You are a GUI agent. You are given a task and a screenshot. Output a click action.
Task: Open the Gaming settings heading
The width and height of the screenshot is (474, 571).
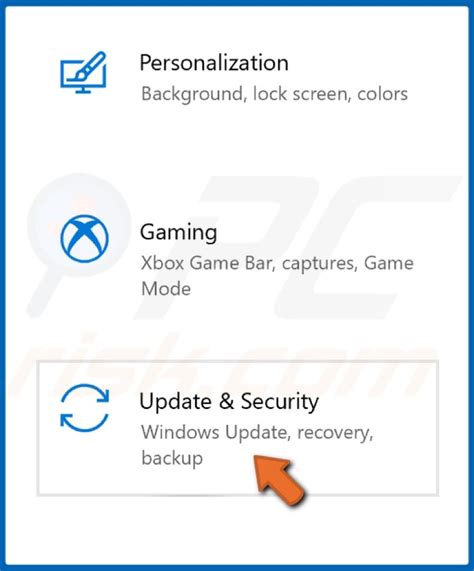[179, 232]
